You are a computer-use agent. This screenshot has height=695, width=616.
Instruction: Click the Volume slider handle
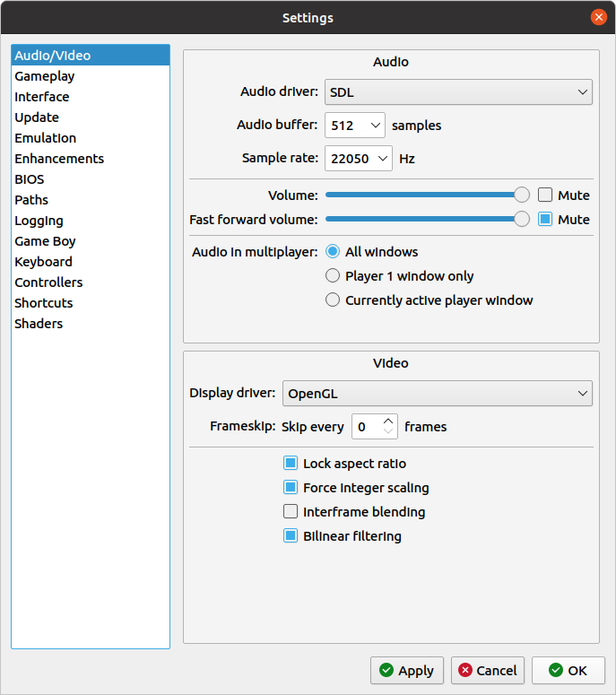521,195
